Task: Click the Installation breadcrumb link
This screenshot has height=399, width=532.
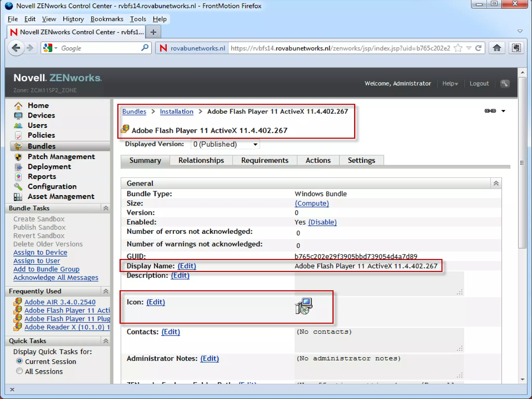Action: [176, 111]
